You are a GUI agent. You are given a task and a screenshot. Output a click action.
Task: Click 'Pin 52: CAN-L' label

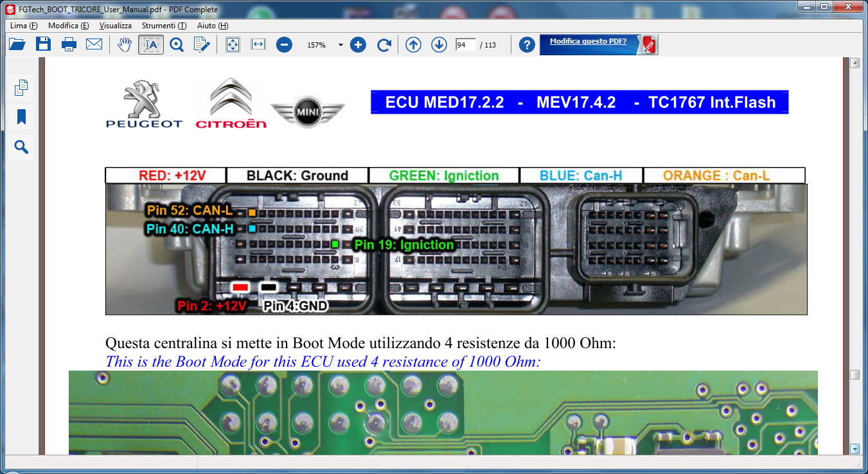click(190, 210)
